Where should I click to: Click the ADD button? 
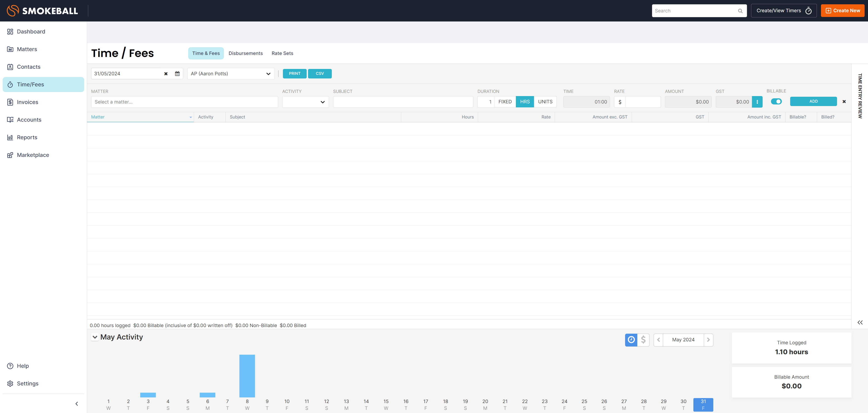[813, 101]
